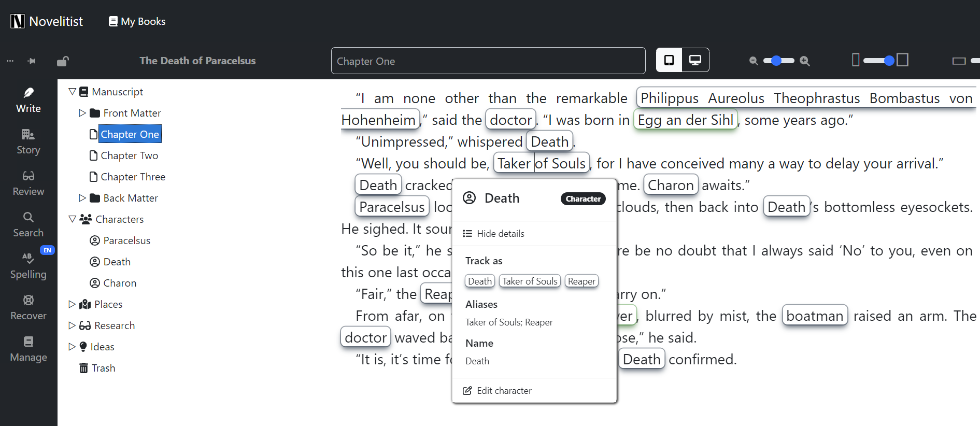Screen dimensions: 980x426
Task: Open the Manage section
Action: tap(29, 349)
